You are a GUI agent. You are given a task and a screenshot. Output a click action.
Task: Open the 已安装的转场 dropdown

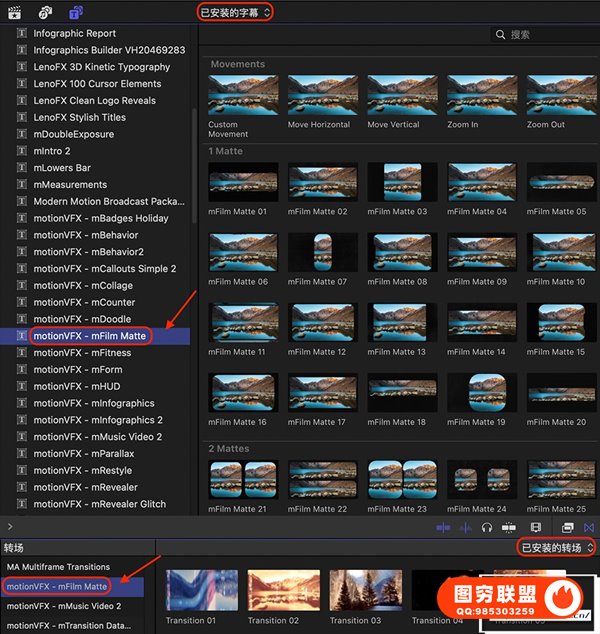coord(556,547)
